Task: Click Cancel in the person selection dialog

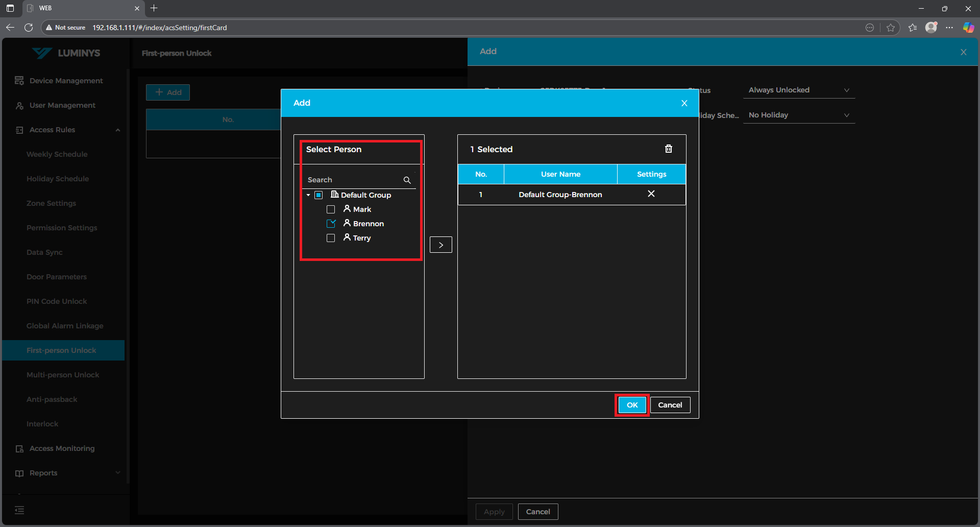Action: [x=670, y=405]
